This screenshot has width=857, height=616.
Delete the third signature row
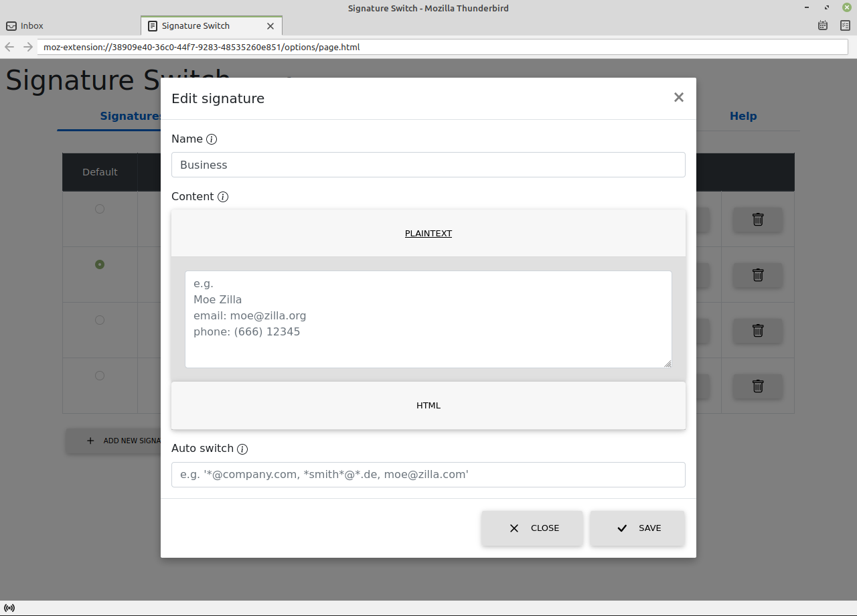click(758, 331)
